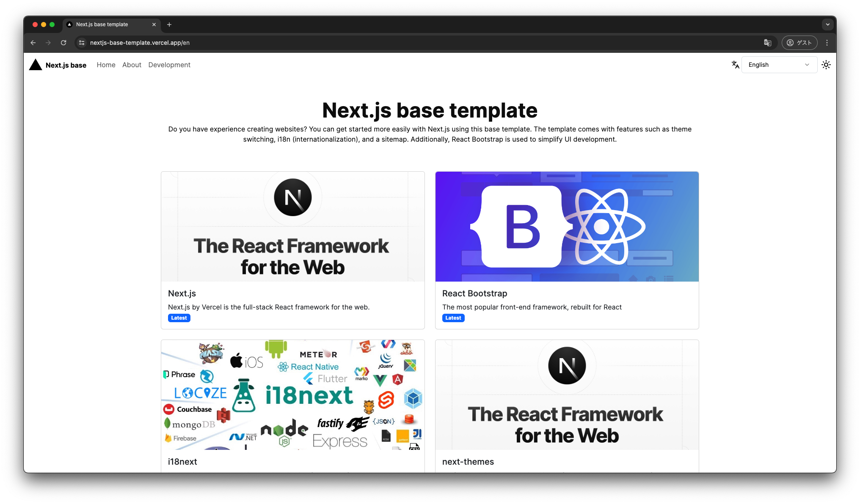The image size is (860, 504).
Task: Enable guest profile in browser
Action: tap(799, 43)
